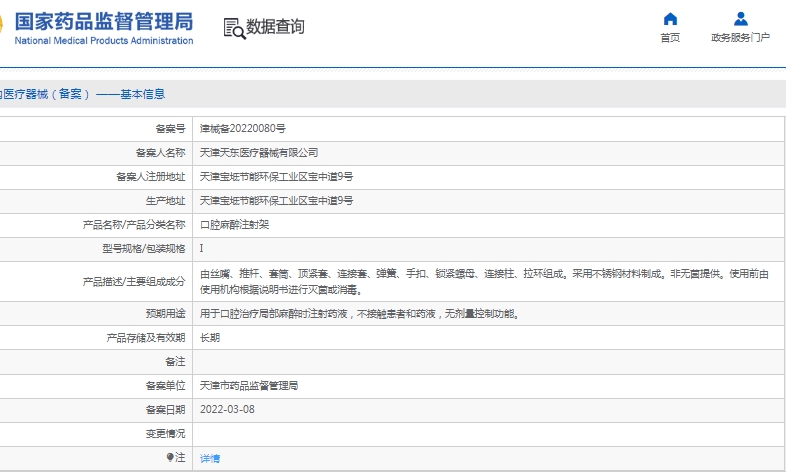Click the 产品存储及有效期 field label
Image resolution: width=786 pixels, height=476 pixels.
(146, 338)
